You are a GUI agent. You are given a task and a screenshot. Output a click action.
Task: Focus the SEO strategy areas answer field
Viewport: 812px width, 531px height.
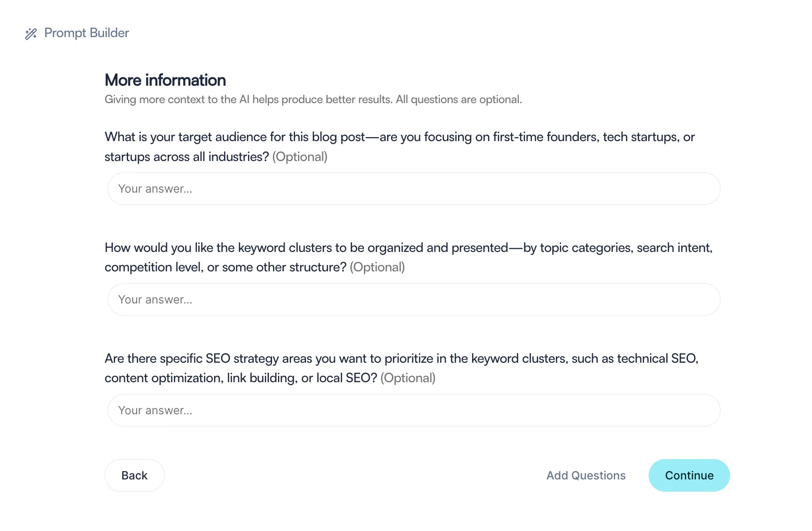(x=414, y=410)
